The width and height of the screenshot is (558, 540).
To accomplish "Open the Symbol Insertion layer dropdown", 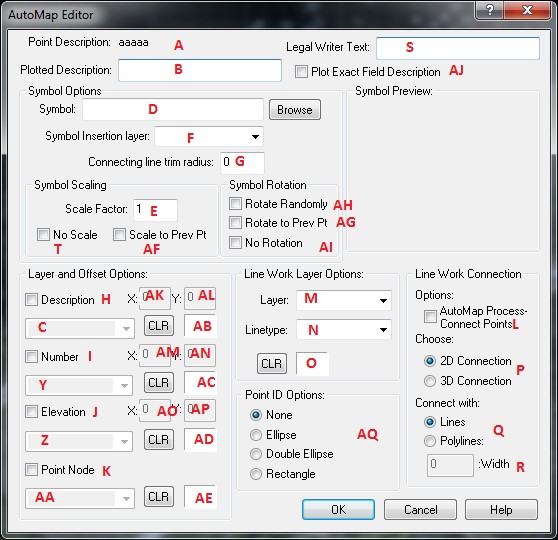I will (x=209, y=136).
